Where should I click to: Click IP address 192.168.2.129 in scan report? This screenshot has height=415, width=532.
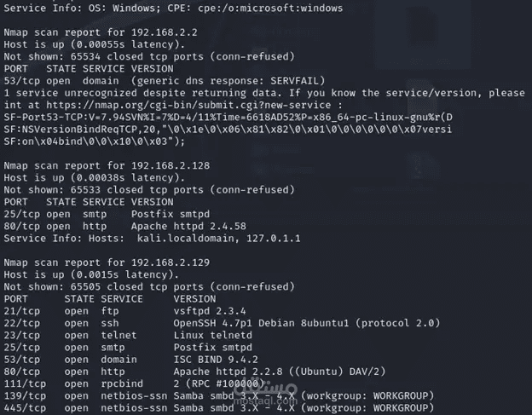pyautogui.click(x=171, y=262)
